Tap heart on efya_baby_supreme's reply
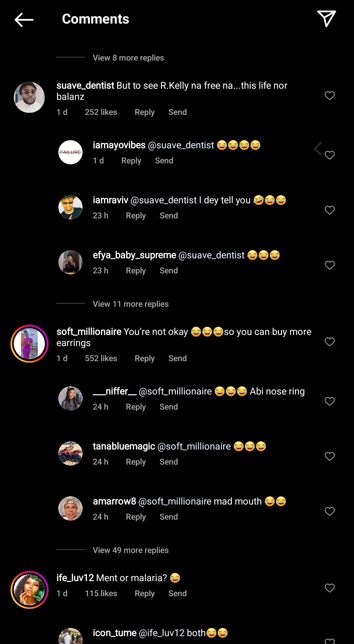 (x=329, y=265)
